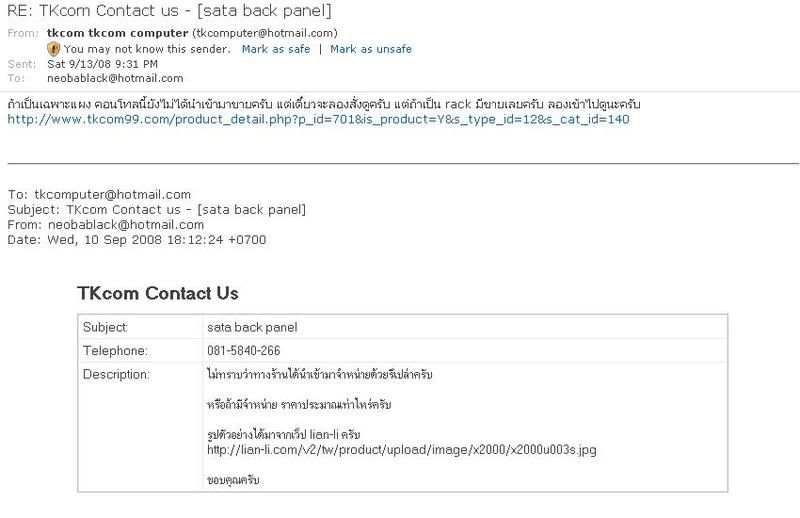This screenshot has height=518, width=800.
Task: Click the quoted To: tkcomputer@hotmail.com line
Action: 99,194
